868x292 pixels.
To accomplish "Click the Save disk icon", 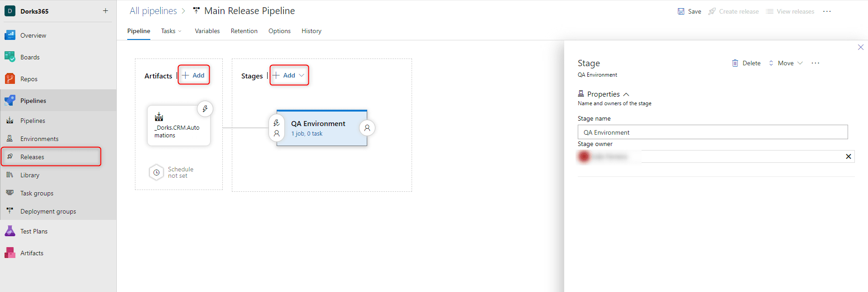I will tap(681, 11).
